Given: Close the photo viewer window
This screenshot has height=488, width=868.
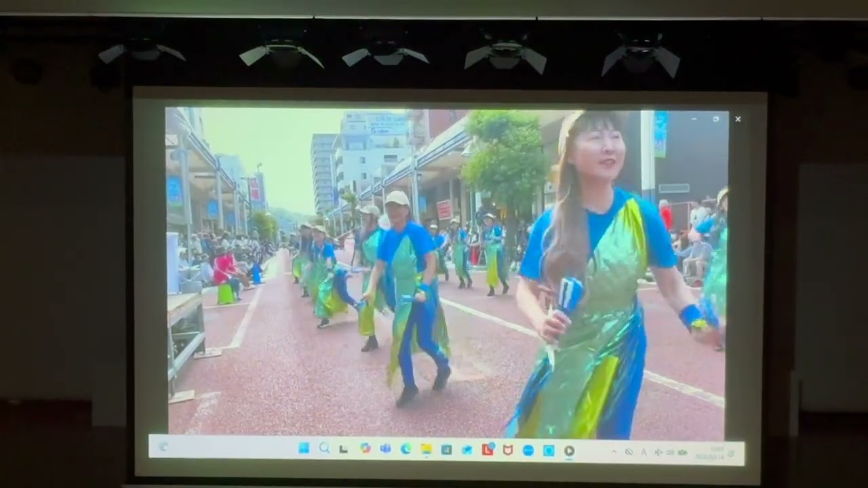Looking at the screenshot, I should [738, 119].
